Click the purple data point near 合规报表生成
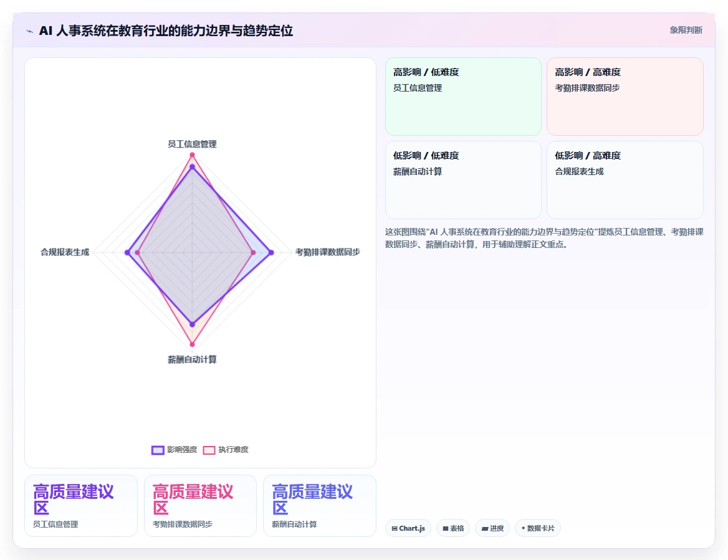 pos(127,253)
